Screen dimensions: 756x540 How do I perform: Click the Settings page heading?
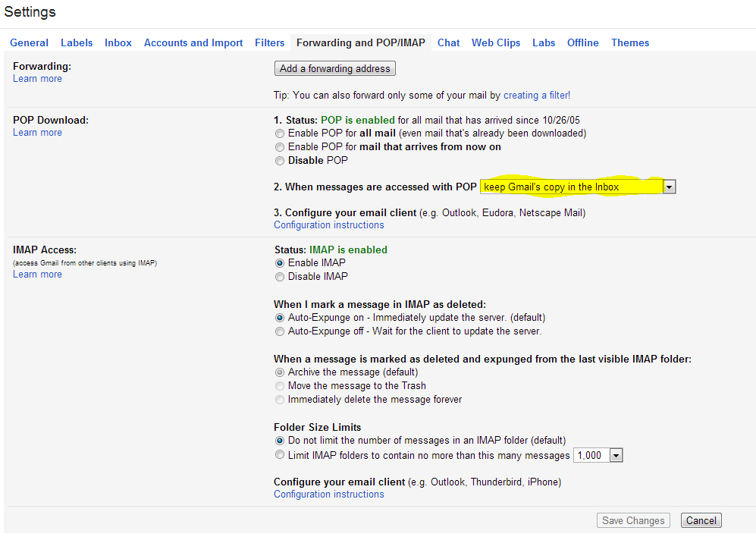[30, 12]
